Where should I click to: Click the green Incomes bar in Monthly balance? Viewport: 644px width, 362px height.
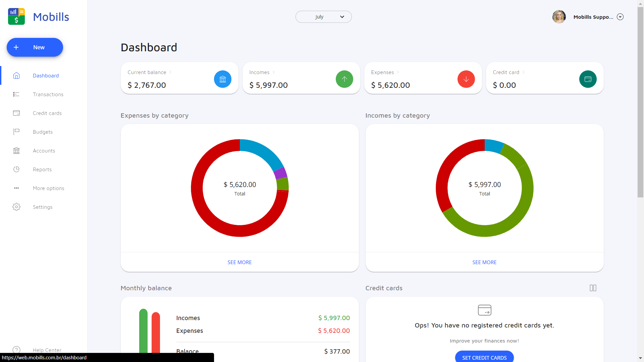[143, 331]
